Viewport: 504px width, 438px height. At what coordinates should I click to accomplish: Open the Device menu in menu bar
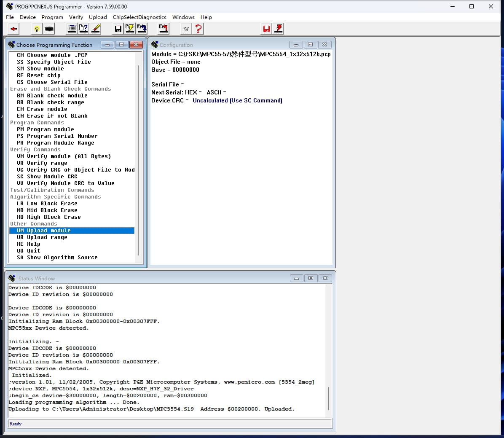(x=28, y=17)
